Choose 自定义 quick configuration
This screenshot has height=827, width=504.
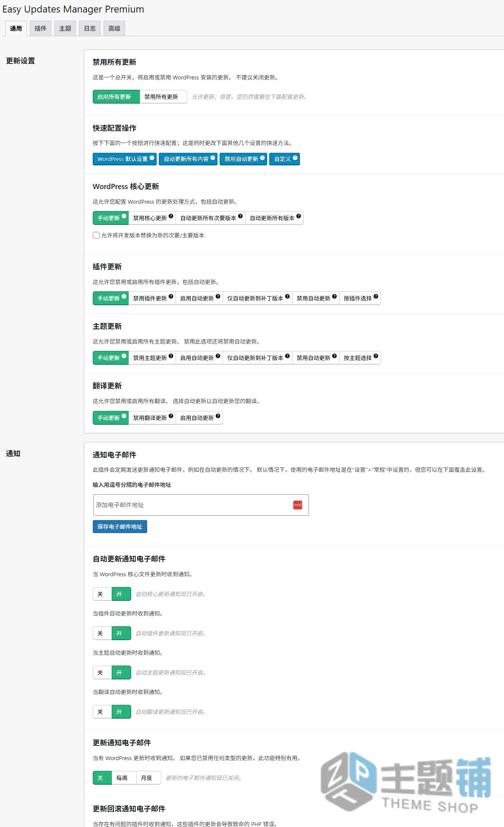pyautogui.click(x=284, y=159)
